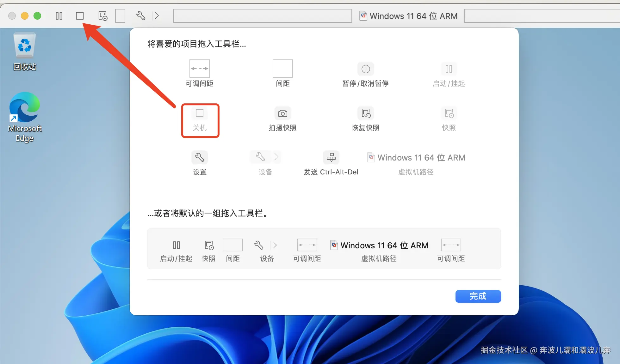Click 间距 in the default toolbar set
Image resolution: width=620 pixels, height=364 pixels.
click(x=233, y=251)
